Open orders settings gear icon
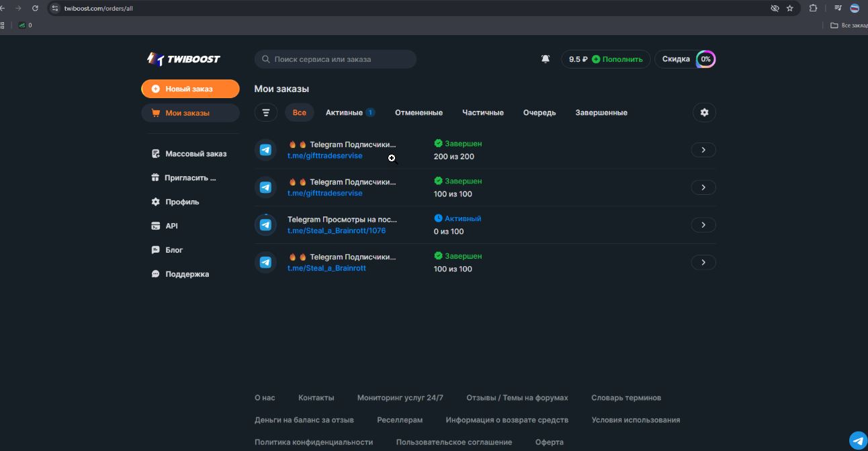 pos(704,113)
